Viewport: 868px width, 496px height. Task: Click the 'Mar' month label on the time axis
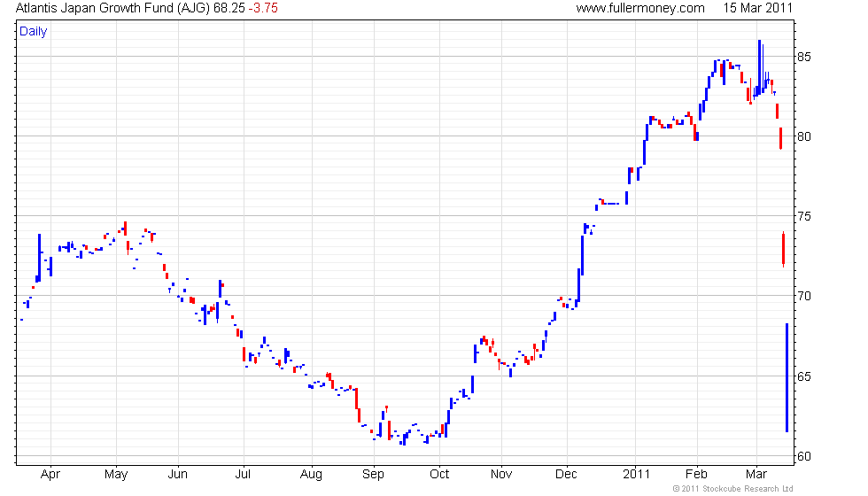(x=756, y=475)
